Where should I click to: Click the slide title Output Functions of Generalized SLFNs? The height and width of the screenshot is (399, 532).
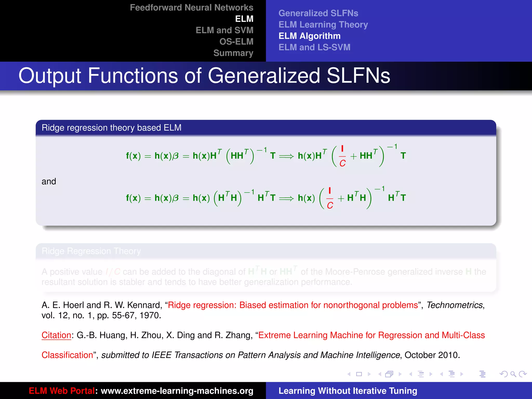click(x=204, y=76)
